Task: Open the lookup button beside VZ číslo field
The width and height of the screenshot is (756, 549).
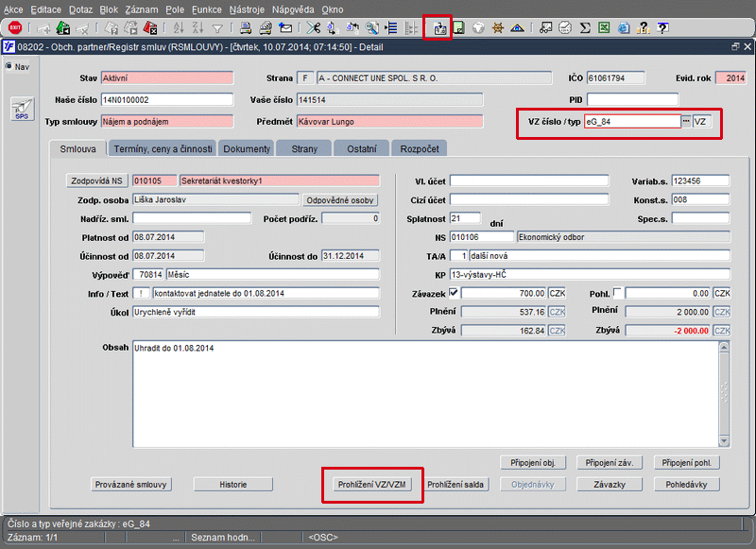Action: pyautogui.click(x=686, y=122)
